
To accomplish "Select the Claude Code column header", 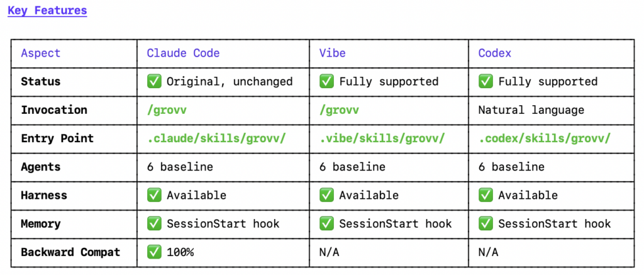I will click(x=183, y=53).
